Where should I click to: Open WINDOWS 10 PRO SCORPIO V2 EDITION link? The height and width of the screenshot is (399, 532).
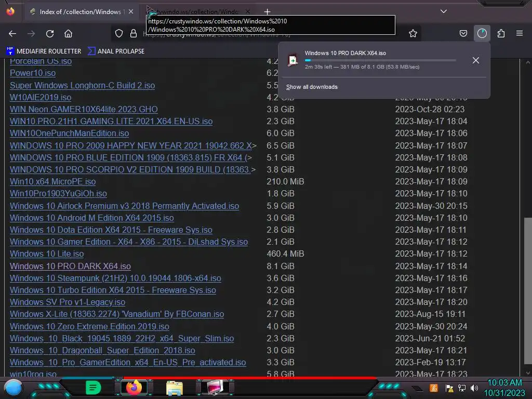(x=130, y=169)
